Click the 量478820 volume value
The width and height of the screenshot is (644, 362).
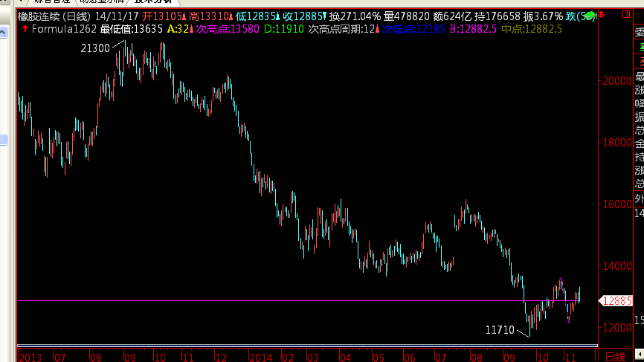click(407, 16)
